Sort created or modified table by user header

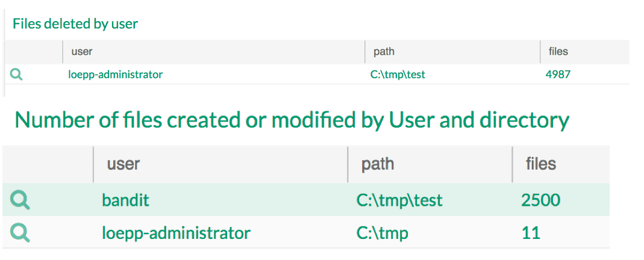click(x=123, y=164)
